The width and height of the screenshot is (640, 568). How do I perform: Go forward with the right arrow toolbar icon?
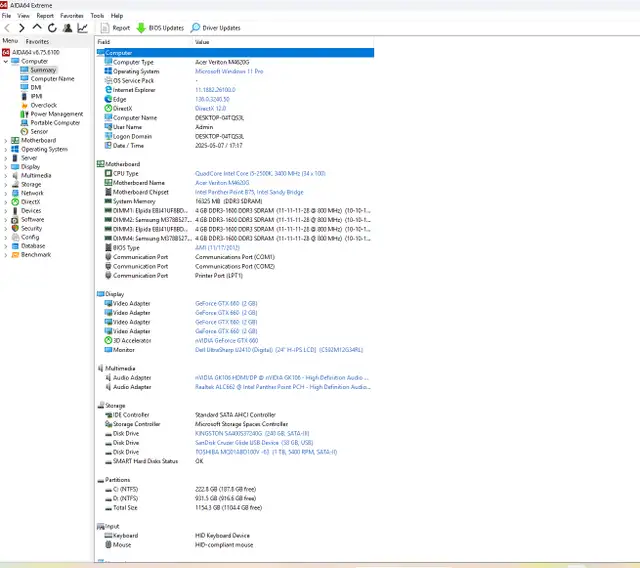pyautogui.click(x=22, y=28)
